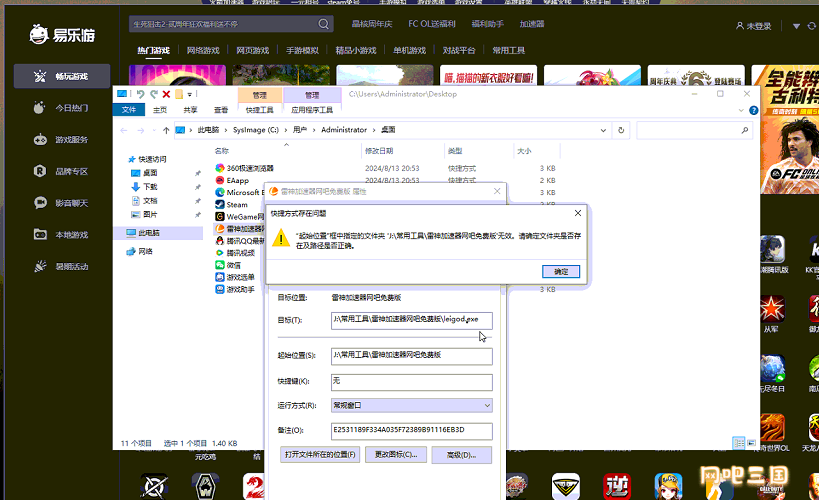Click the undo icon in Explorer title bar
819x500 pixels.
click(x=141, y=94)
